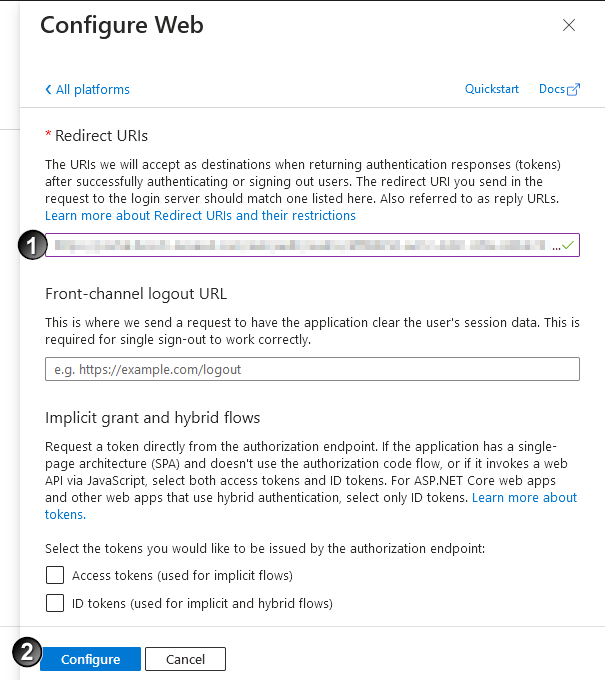The height and width of the screenshot is (680, 605).
Task: Enable the Access tokens checkbox
Action: coord(55,575)
